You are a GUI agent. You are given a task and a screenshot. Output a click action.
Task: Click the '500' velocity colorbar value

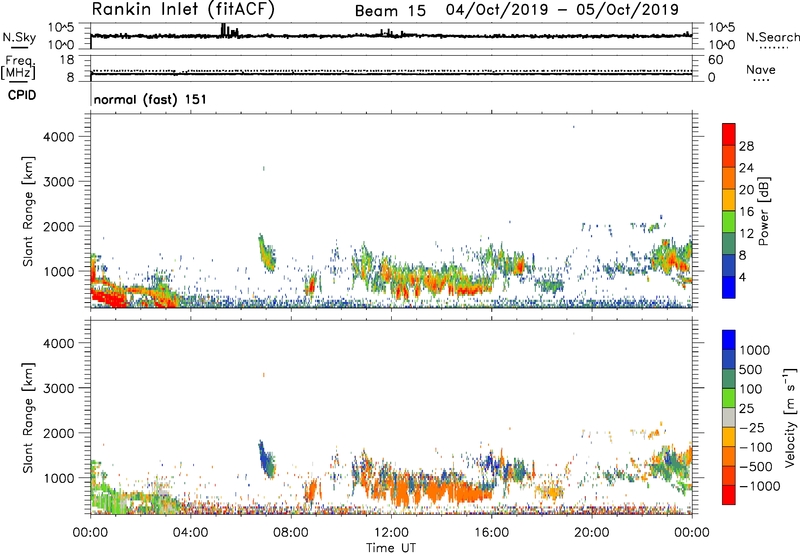pos(753,369)
